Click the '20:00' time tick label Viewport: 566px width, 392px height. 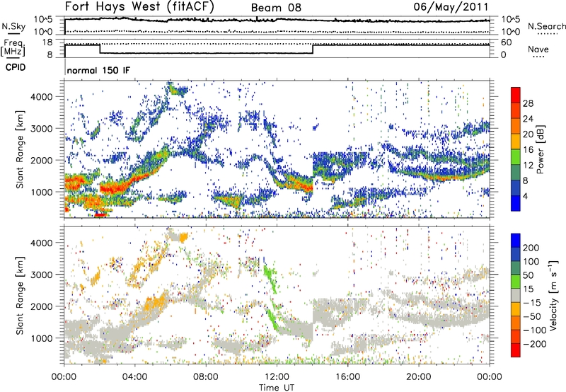coord(419,377)
